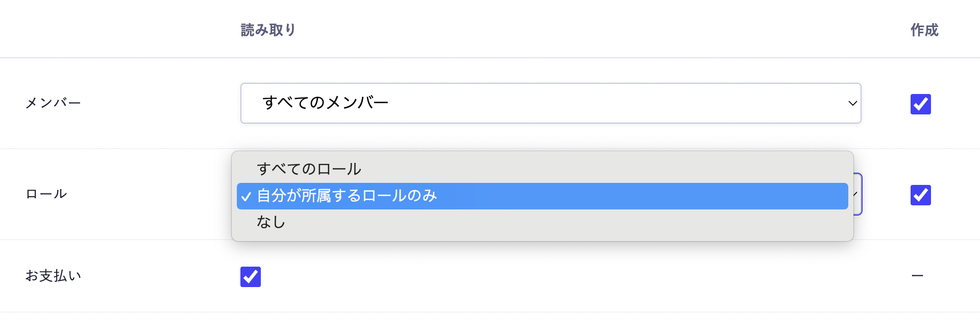
Task: Click the 作成 column header
Action: tap(924, 30)
